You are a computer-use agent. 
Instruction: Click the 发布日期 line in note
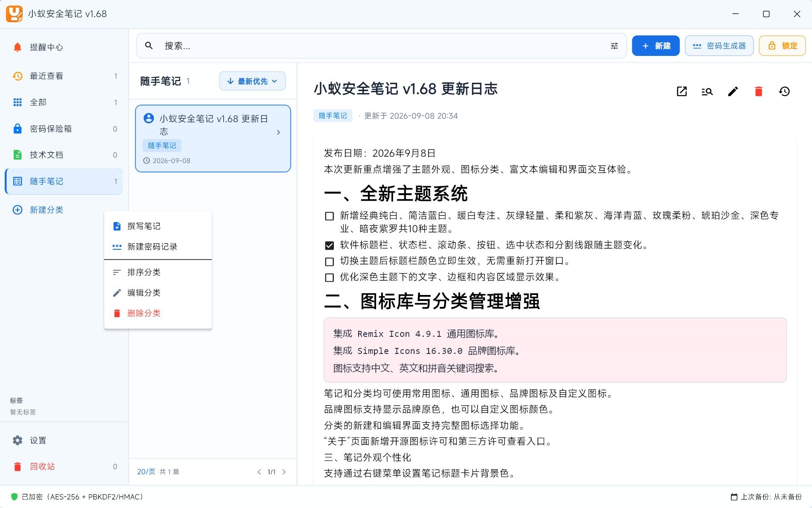pos(380,153)
